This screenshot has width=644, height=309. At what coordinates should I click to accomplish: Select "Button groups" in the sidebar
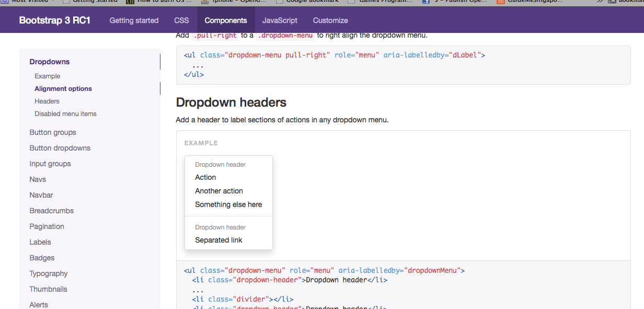[52, 132]
